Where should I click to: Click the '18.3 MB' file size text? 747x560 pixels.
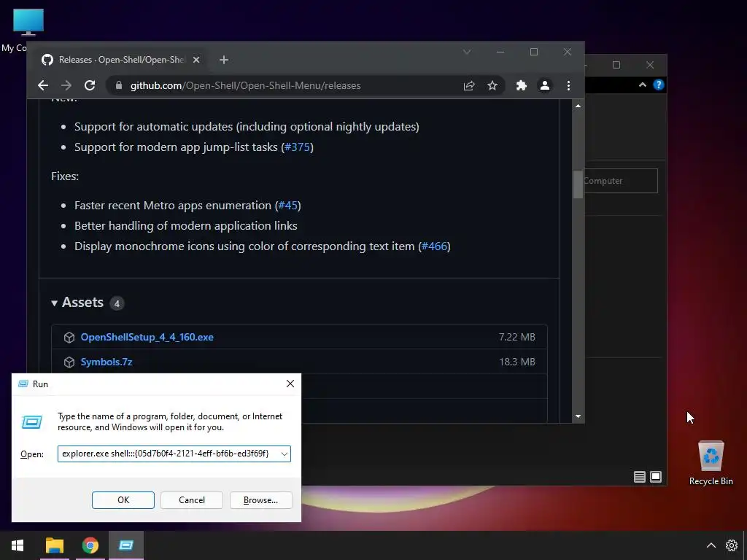click(517, 362)
